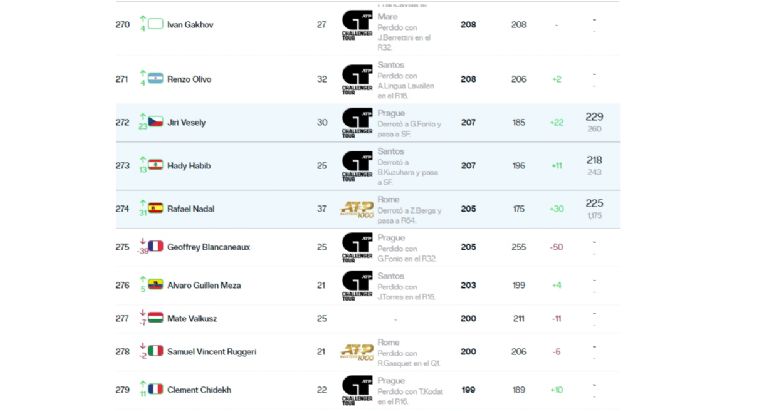
Task: Open Jiri Vesely's player page
Action: (x=186, y=122)
